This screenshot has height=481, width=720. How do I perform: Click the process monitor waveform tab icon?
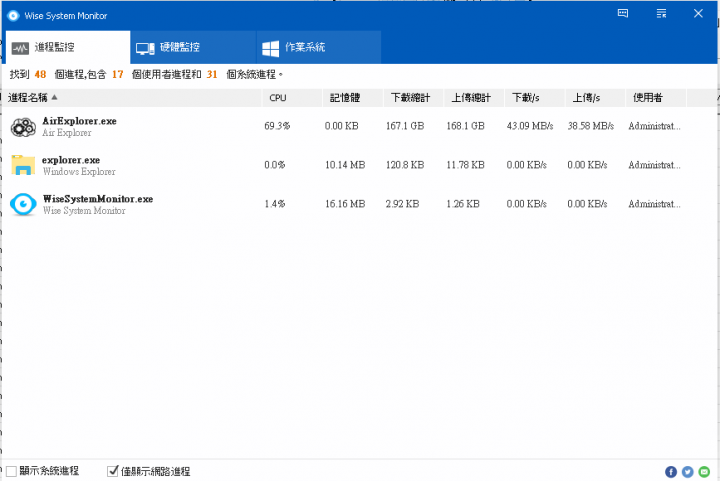coord(20,48)
